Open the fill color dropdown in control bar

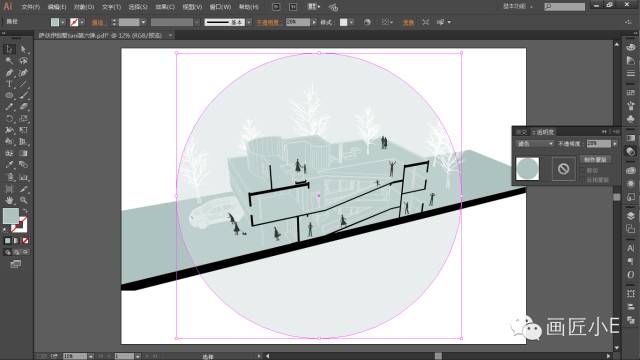click(x=62, y=22)
